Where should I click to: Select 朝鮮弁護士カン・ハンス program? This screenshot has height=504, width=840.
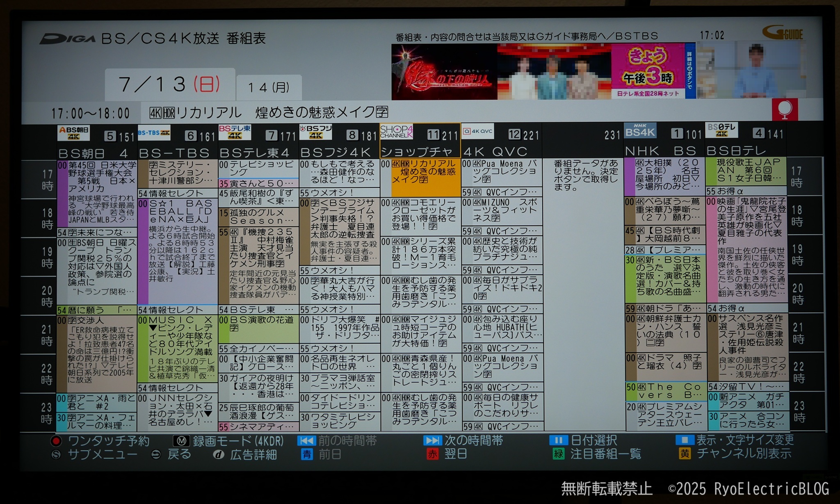(x=665, y=333)
